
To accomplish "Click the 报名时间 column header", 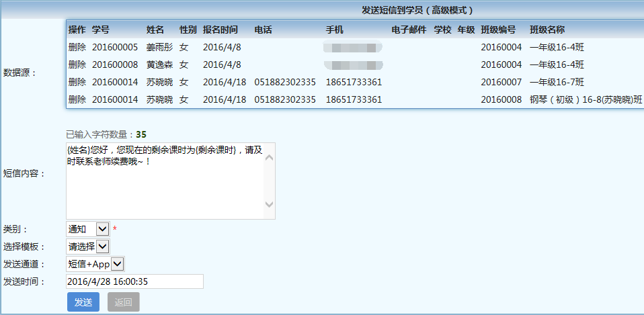I will [x=220, y=30].
